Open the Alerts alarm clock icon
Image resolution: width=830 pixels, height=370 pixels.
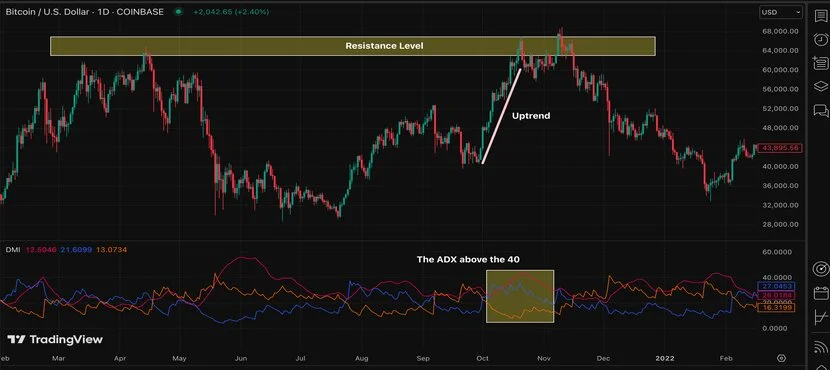(x=820, y=40)
